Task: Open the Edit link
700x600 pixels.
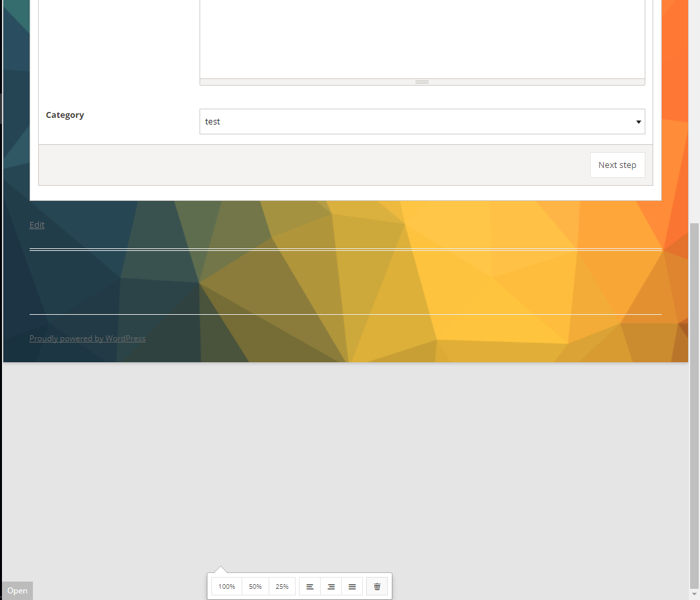Action: click(x=37, y=225)
